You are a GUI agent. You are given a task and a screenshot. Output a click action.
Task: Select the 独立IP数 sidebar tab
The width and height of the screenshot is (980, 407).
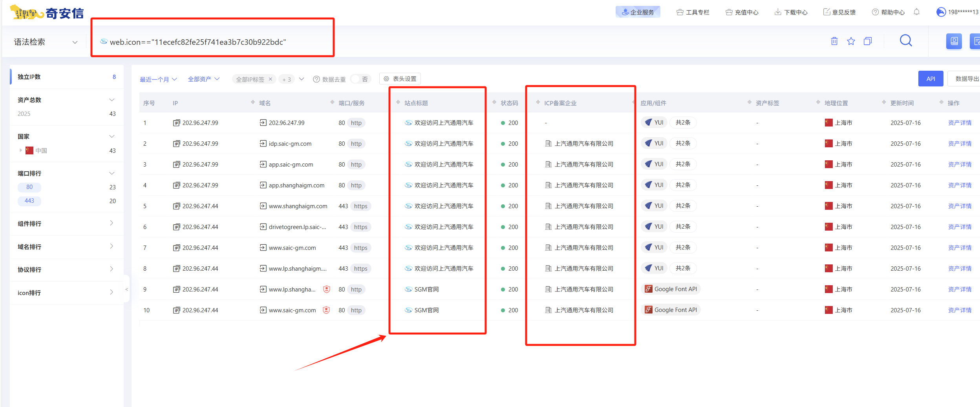tap(66, 77)
